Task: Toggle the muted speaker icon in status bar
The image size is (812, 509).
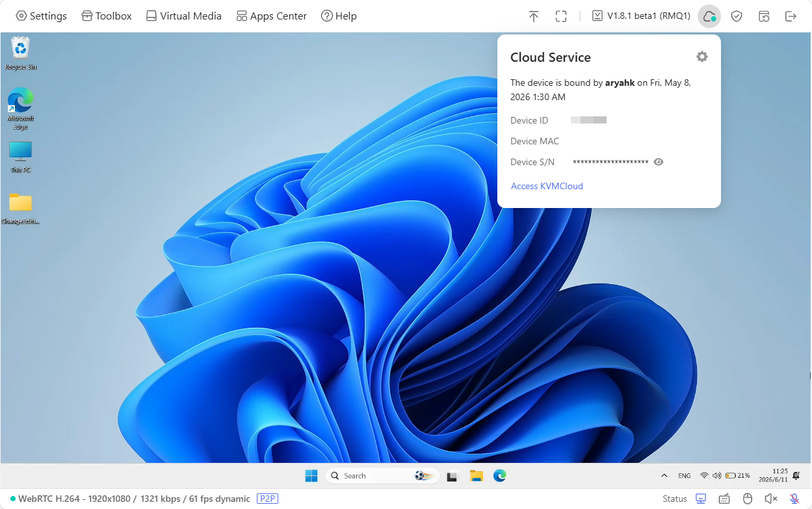Action: [771, 499]
